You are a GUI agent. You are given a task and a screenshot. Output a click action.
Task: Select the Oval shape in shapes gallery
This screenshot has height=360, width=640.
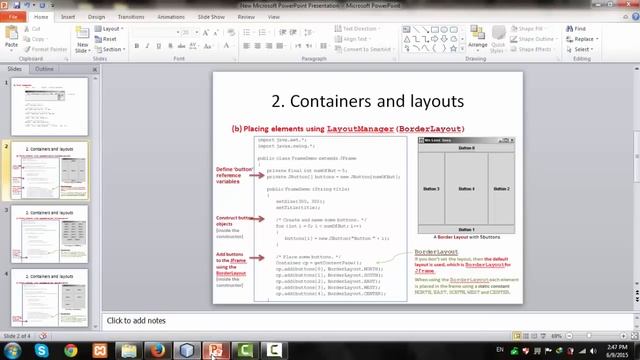[x=444, y=29]
